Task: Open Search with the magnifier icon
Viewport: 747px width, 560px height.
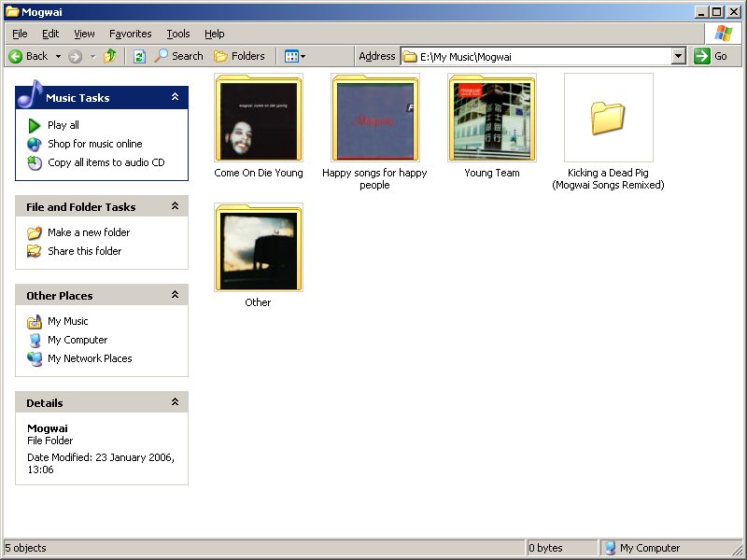Action: point(161,56)
